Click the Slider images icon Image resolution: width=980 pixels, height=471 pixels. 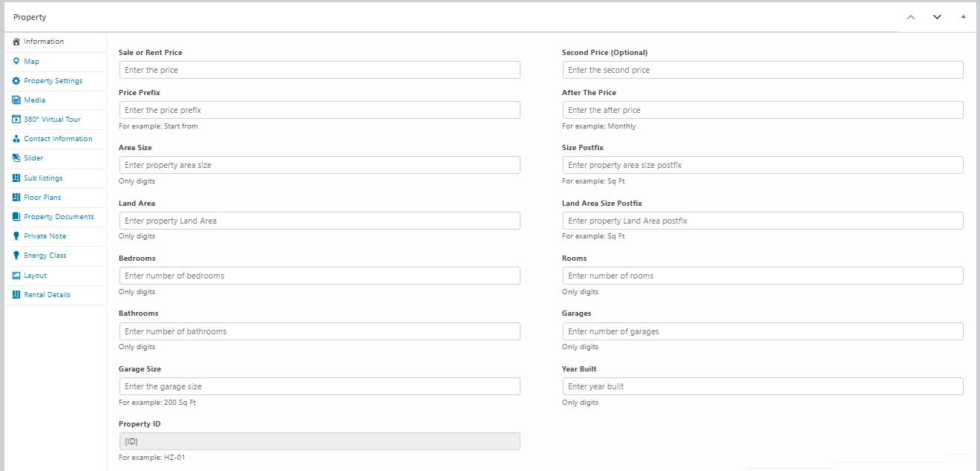16,158
